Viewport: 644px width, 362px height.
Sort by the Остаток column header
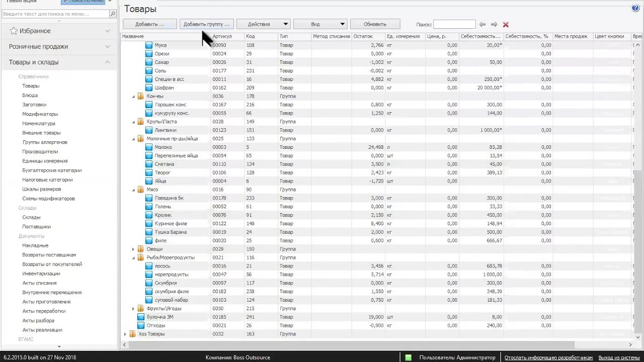click(368, 36)
